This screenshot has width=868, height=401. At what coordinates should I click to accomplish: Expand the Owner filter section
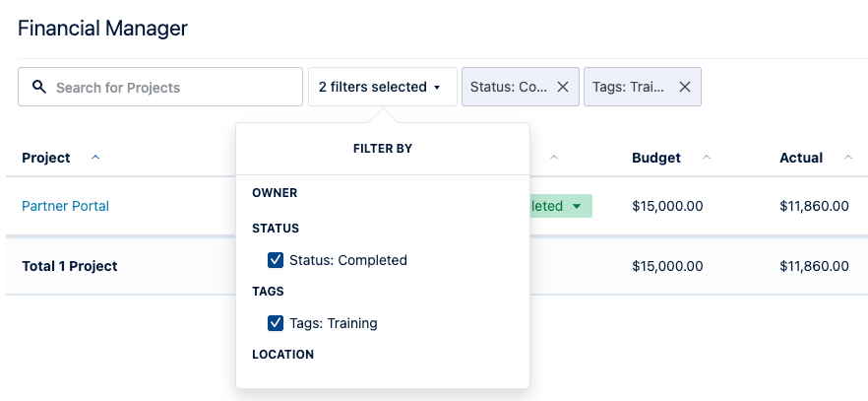tap(275, 193)
